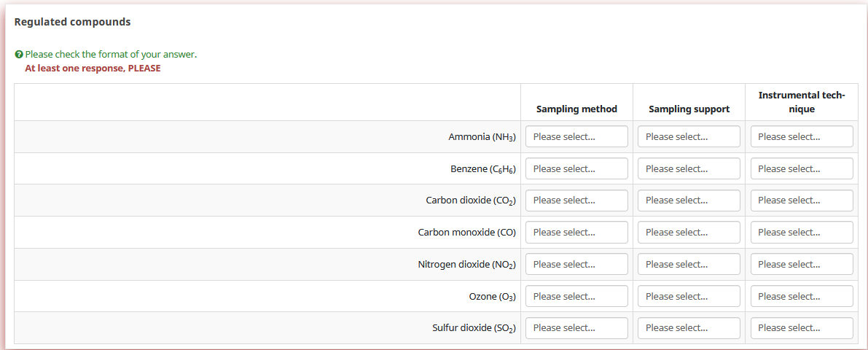Open Carbon monoxide sampling method dropdown
The height and width of the screenshot is (350, 868).
pyautogui.click(x=576, y=233)
